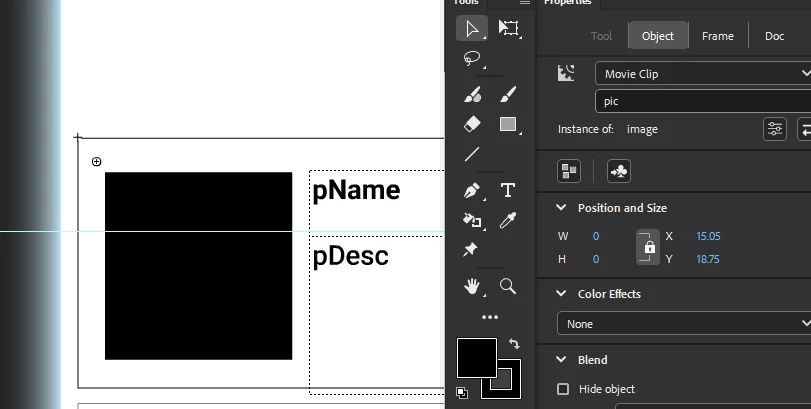This screenshot has width=811, height=409.
Task: Edit the H height value
Action: (596, 259)
